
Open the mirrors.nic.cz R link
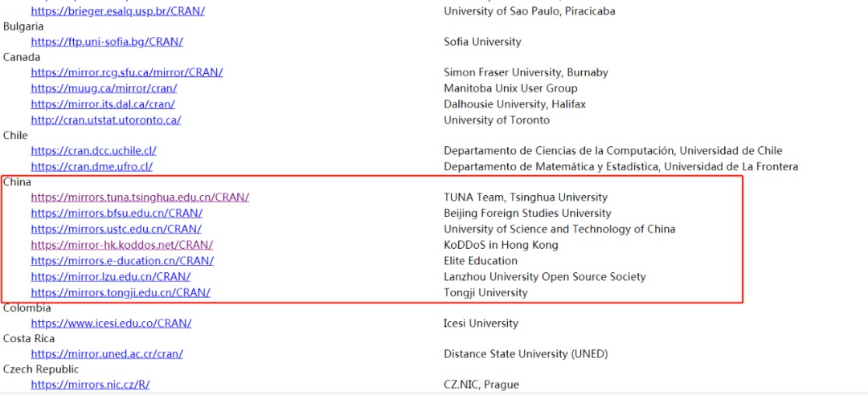[90, 385]
